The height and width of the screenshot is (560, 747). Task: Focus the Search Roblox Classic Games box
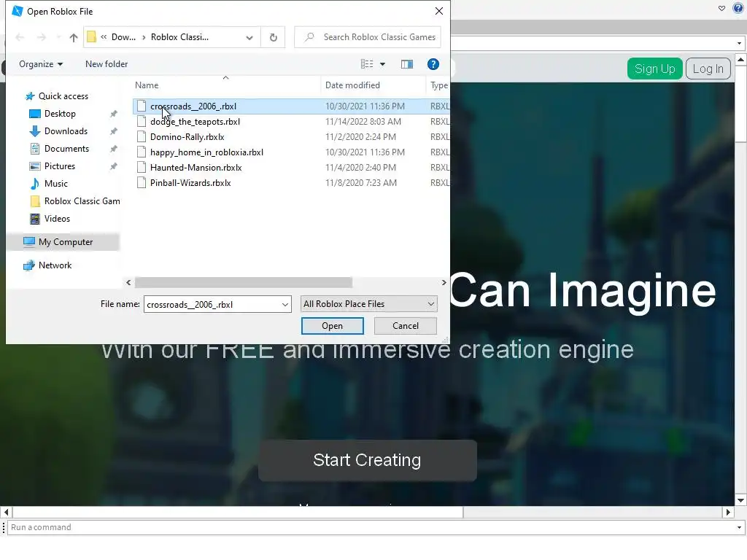tap(368, 37)
